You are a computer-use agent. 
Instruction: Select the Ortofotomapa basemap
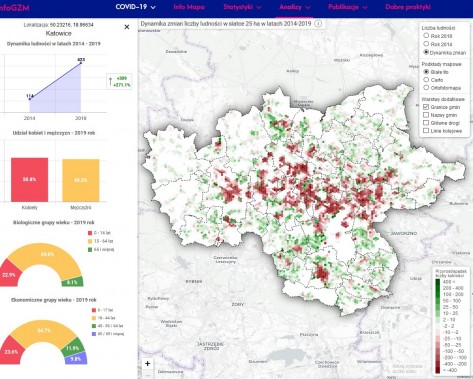[x=426, y=88]
